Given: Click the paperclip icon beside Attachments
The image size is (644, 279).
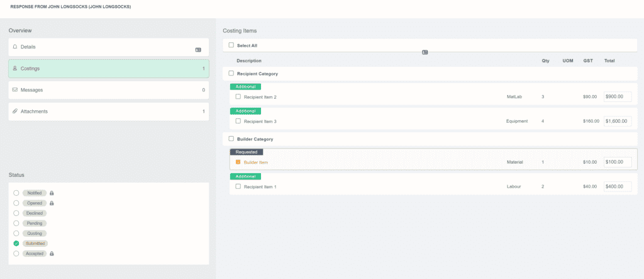Looking at the screenshot, I should (15, 111).
